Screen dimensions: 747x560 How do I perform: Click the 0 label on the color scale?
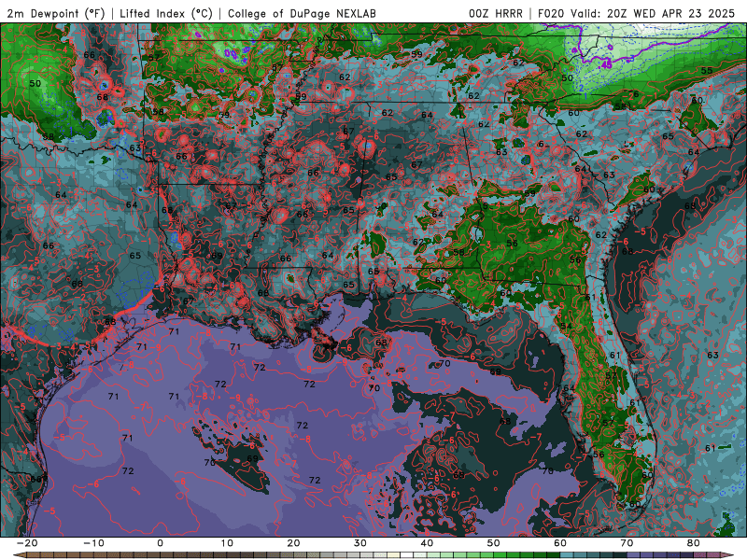point(160,543)
